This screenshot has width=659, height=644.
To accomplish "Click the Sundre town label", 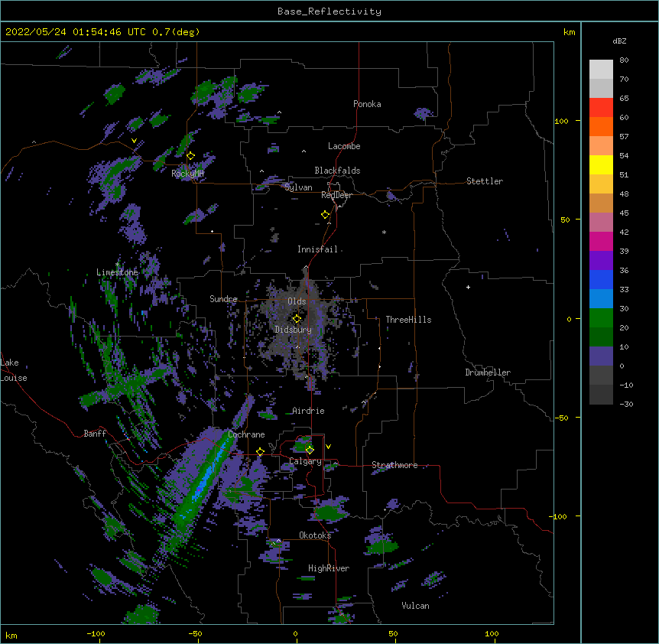I will 223,299.
